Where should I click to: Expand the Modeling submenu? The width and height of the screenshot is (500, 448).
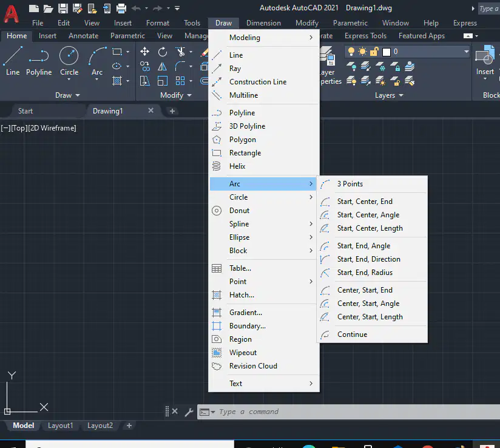click(265, 38)
